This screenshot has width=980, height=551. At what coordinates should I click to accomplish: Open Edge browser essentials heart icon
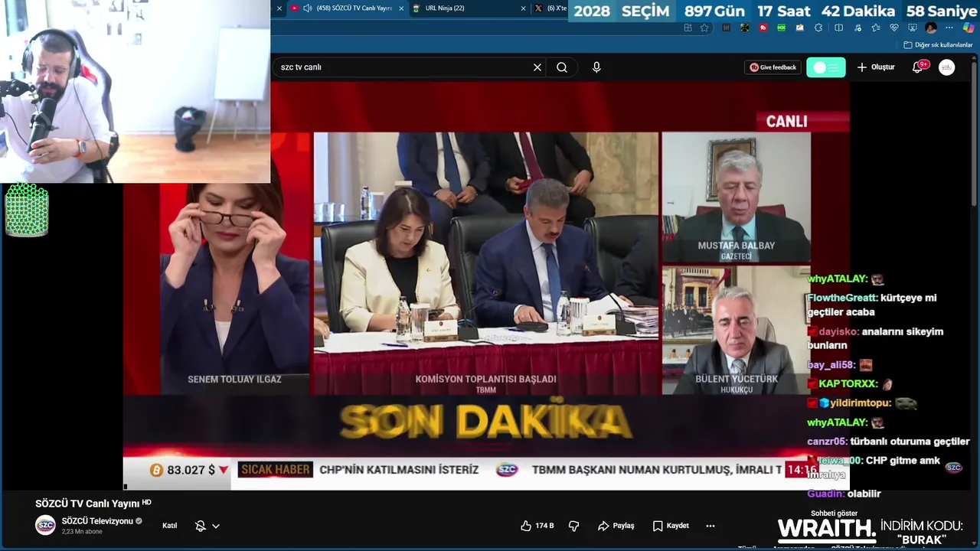(x=894, y=28)
